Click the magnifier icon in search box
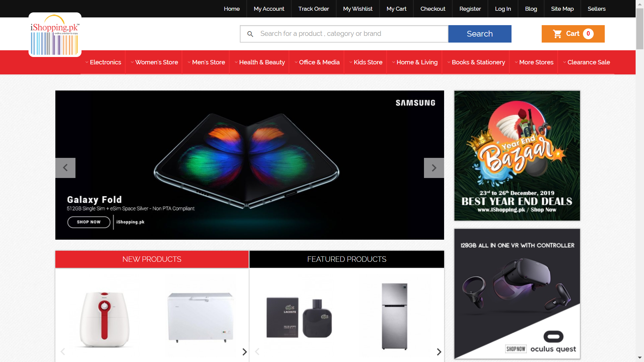Image resolution: width=644 pixels, height=362 pixels. coord(250,34)
